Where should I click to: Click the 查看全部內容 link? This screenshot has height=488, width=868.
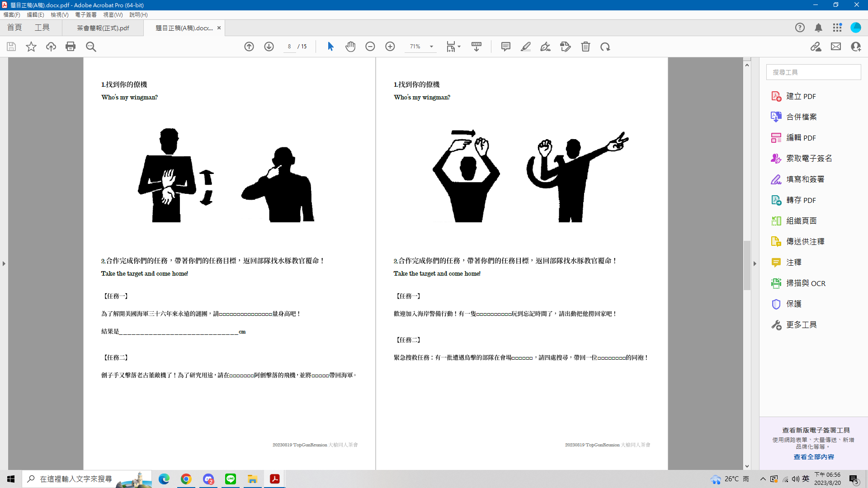[x=814, y=457]
